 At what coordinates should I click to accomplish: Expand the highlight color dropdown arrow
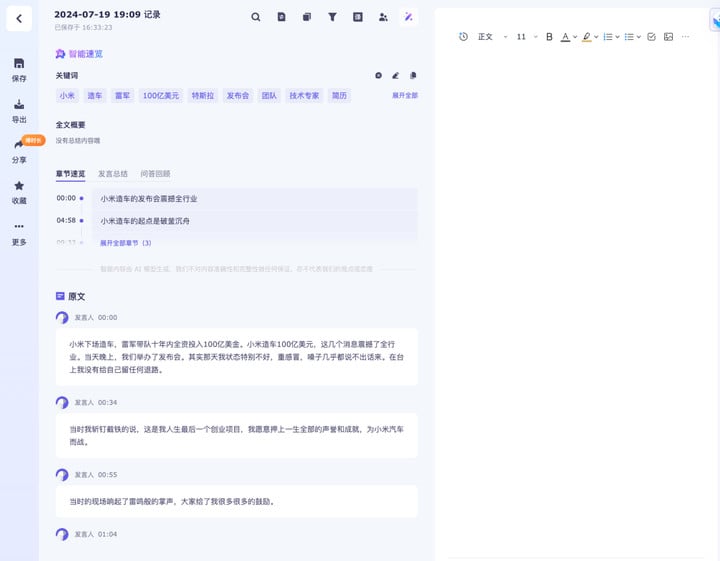coord(596,37)
